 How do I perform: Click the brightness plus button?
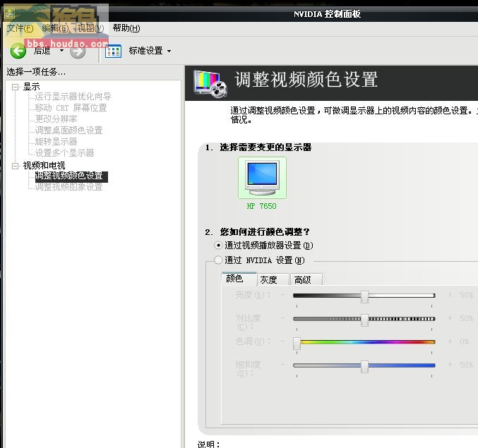(x=450, y=295)
